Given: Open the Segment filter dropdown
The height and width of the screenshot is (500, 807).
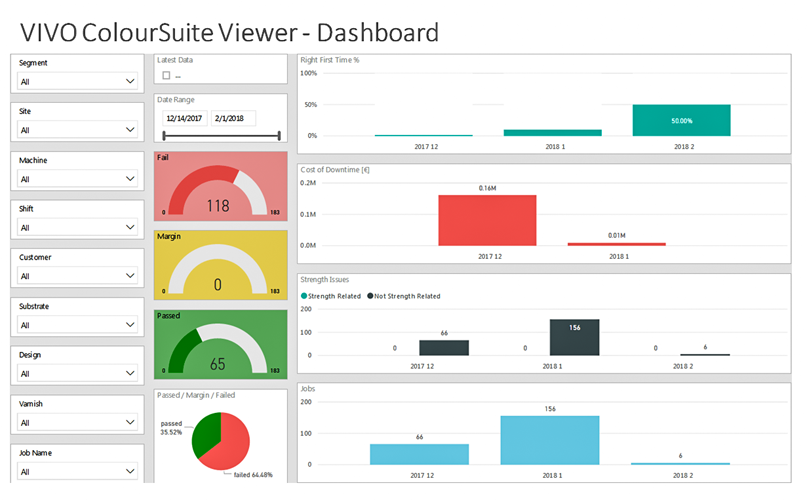Looking at the screenshot, I should point(77,82).
